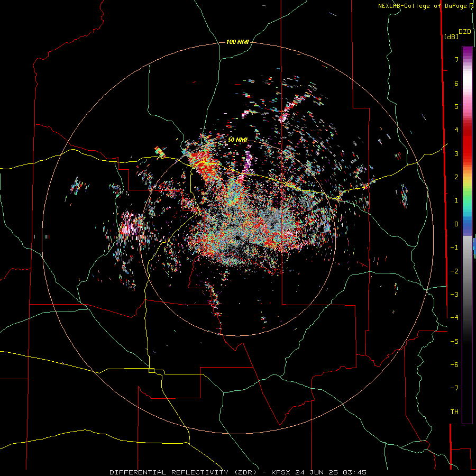The height and width of the screenshot is (476, 476).
Task: Click the 4 value on the color scale
Action: pyautogui.click(x=456, y=130)
